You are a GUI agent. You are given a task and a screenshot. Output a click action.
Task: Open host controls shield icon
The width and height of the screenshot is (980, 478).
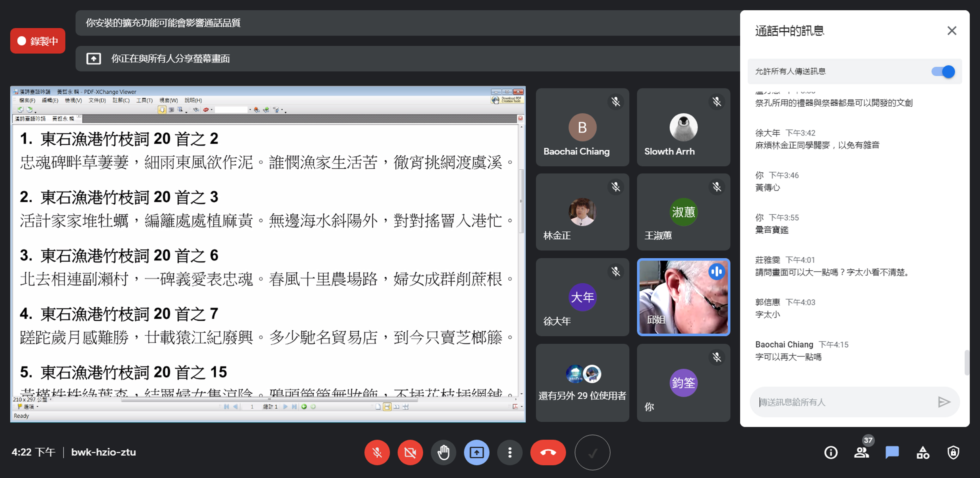coord(953,452)
